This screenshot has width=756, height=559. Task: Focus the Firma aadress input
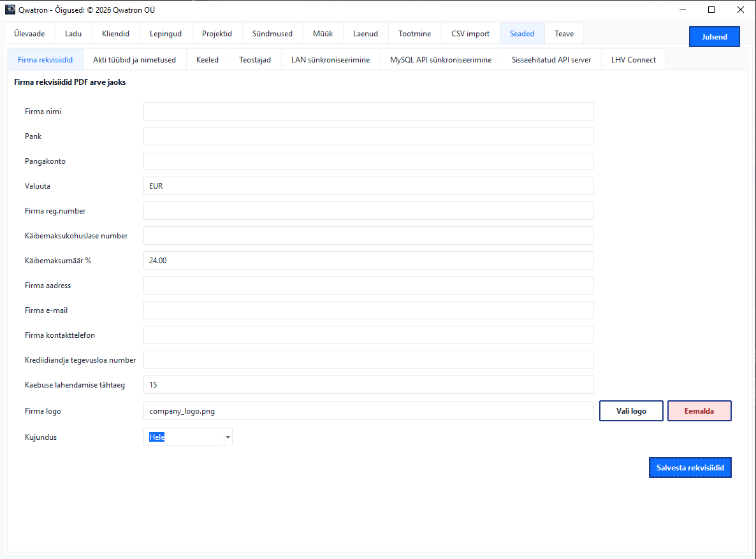(x=369, y=286)
